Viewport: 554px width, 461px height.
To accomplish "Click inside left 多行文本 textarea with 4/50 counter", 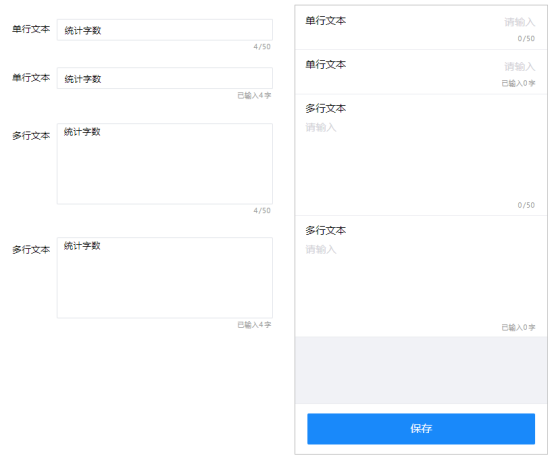I will 165,164.
